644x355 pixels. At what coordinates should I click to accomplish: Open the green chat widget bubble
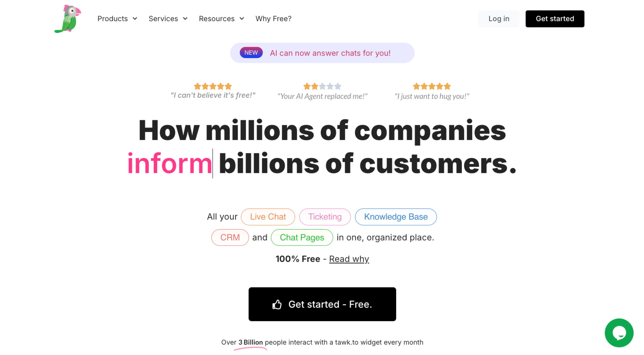(x=619, y=332)
